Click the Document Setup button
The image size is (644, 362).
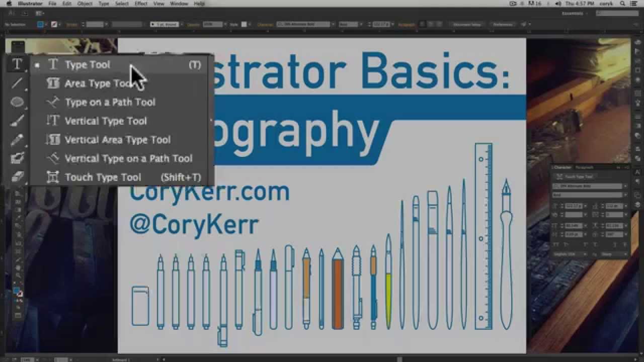pos(467,24)
